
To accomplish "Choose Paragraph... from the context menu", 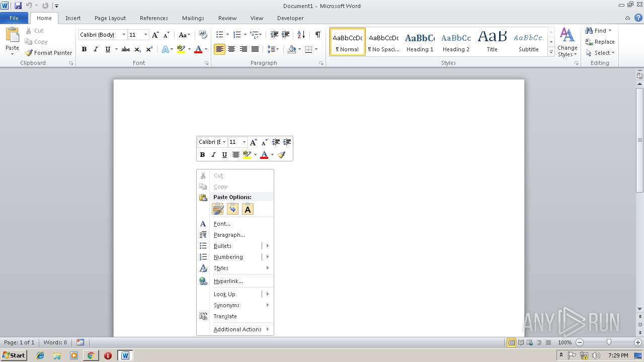I will tap(235, 235).
